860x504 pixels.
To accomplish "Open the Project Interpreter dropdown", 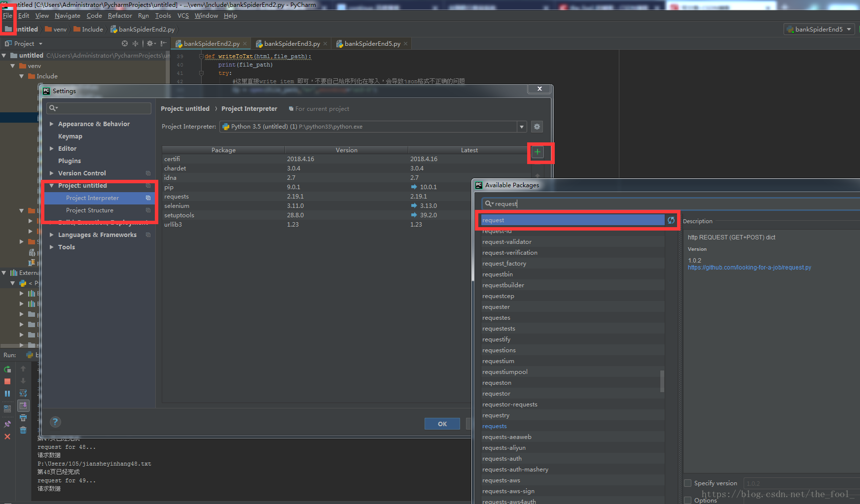I will 522,127.
